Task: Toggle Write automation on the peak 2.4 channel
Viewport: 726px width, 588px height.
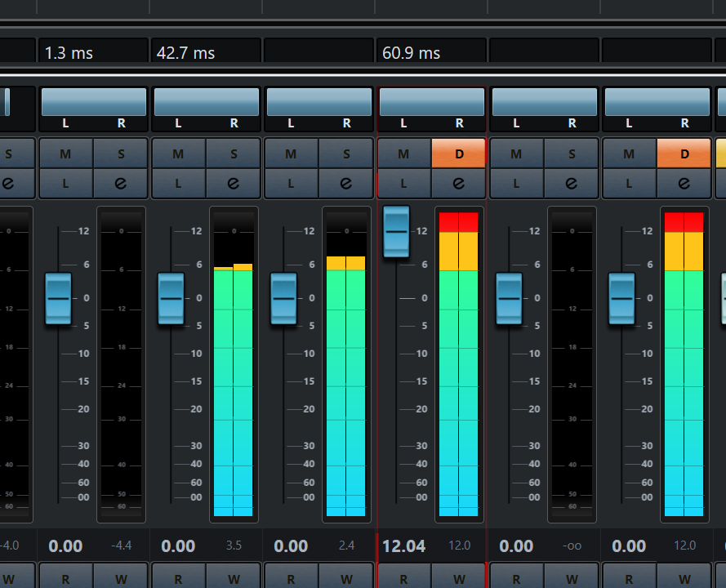Action: pyautogui.click(x=346, y=577)
